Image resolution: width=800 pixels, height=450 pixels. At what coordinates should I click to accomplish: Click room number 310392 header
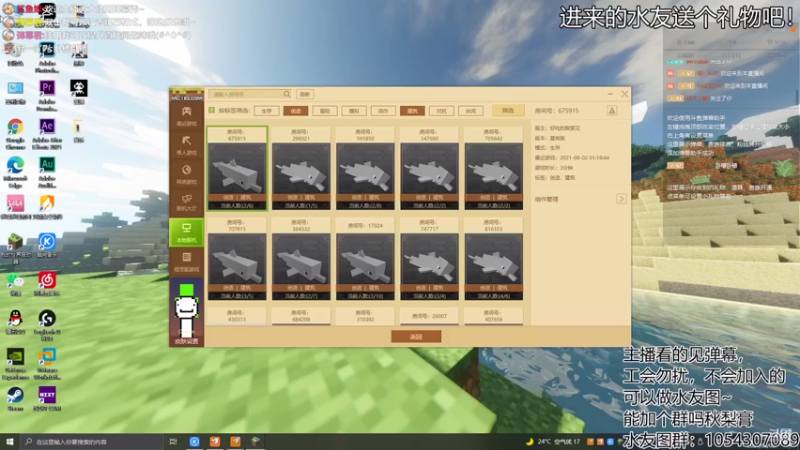click(x=365, y=316)
